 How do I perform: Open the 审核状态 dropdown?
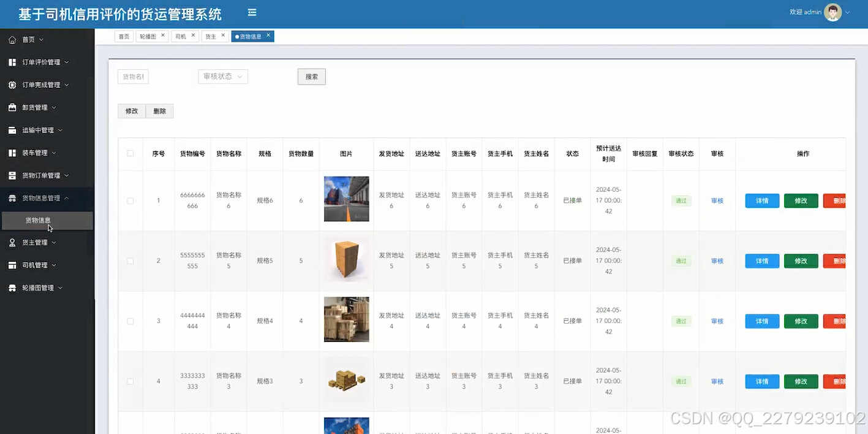point(223,77)
